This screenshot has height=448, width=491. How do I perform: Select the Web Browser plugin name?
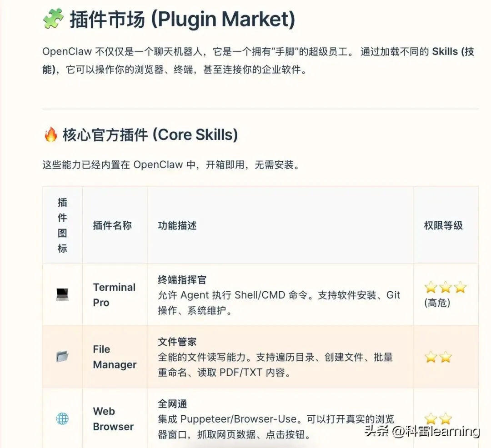113,418
